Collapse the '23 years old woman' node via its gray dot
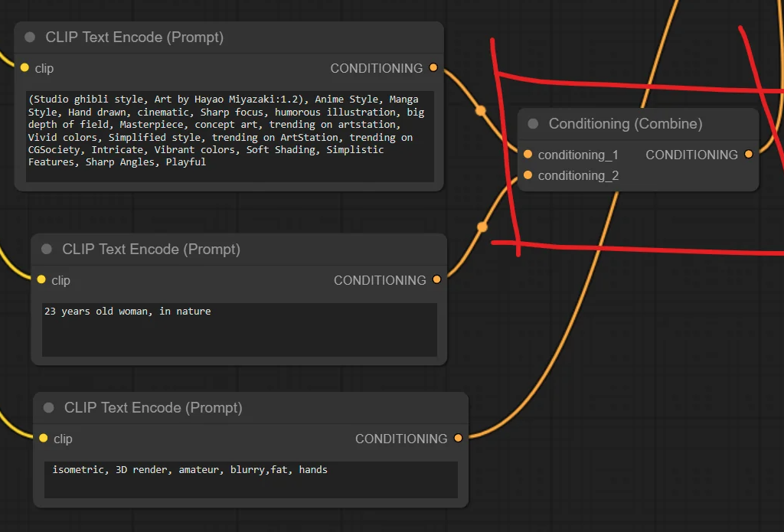This screenshot has height=532, width=784. click(x=47, y=249)
